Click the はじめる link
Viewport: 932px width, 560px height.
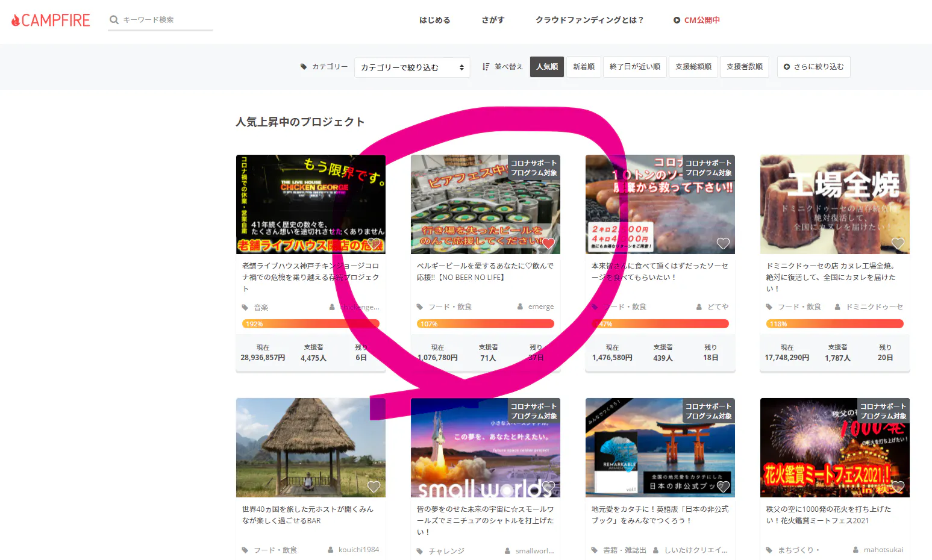434,20
